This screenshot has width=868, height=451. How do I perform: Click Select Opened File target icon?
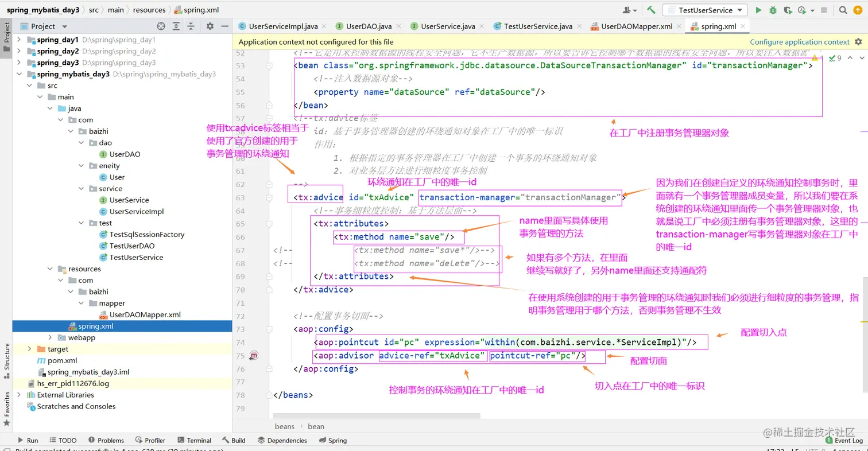coord(161,26)
